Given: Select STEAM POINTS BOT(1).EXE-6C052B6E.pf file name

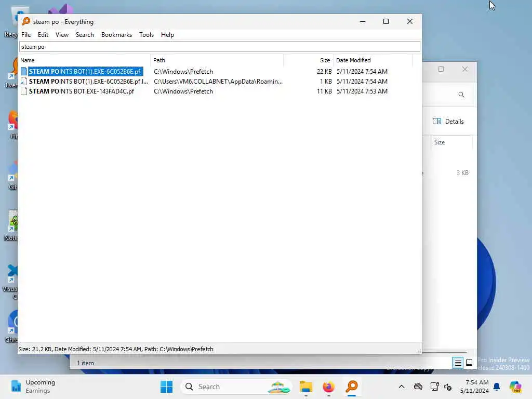Looking at the screenshot, I should tap(85, 72).
